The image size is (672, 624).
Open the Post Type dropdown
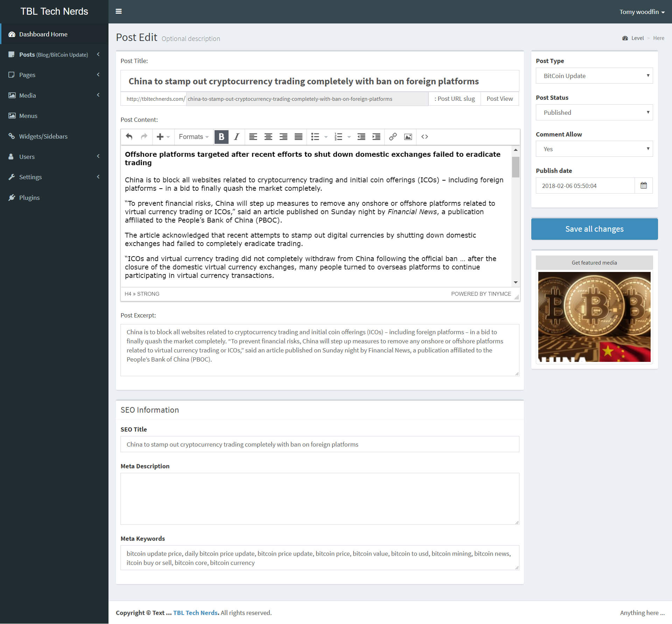[594, 76]
